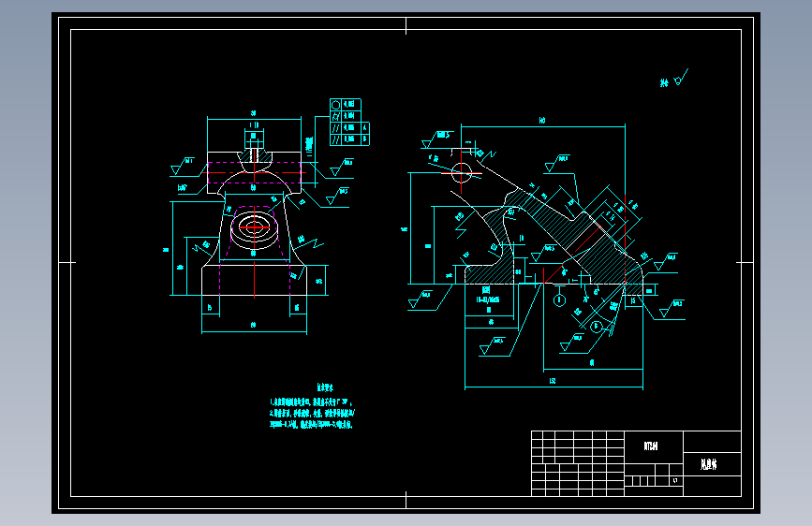Select datum letter A cell in tolerance frame

click(365, 128)
